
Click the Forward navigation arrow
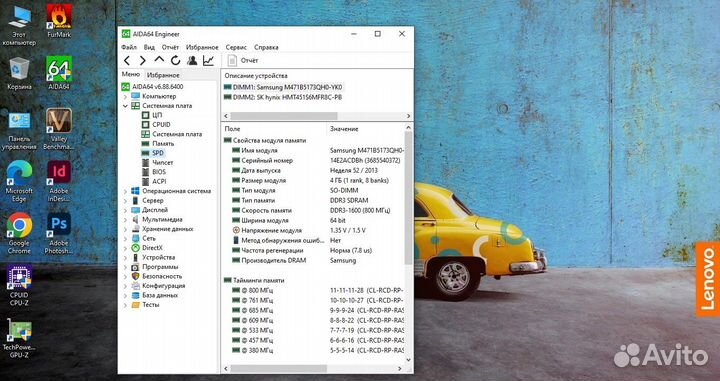coord(143,61)
